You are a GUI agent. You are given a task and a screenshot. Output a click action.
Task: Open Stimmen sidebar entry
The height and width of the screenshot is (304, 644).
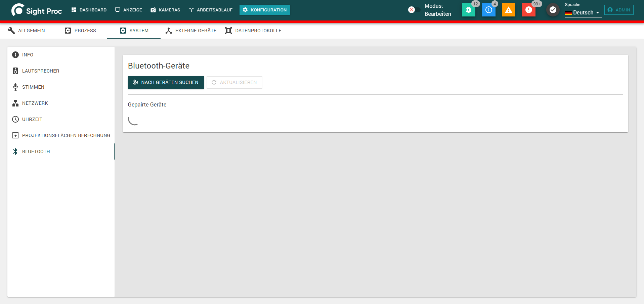pyautogui.click(x=61, y=87)
